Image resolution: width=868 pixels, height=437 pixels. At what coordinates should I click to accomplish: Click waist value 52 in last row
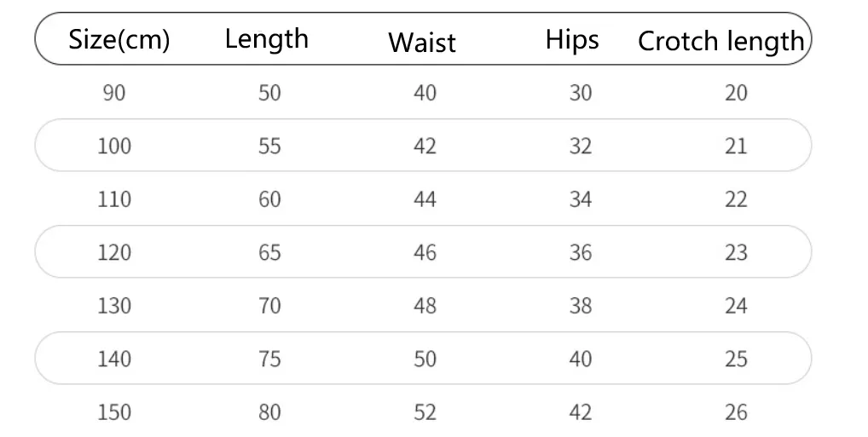pos(425,412)
